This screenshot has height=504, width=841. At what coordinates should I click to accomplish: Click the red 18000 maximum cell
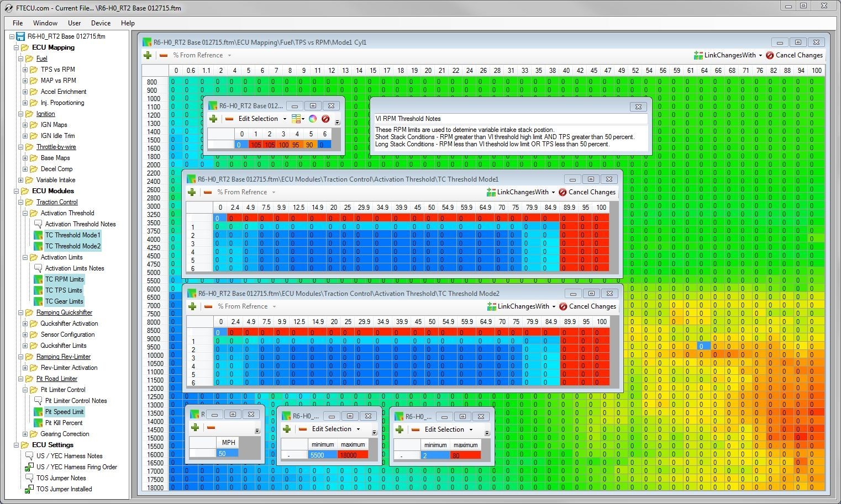point(353,455)
